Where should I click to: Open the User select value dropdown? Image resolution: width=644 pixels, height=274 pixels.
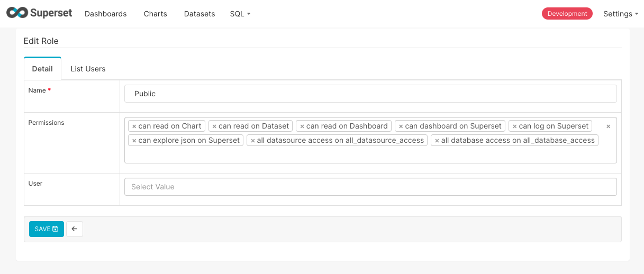[x=370, y=187]
